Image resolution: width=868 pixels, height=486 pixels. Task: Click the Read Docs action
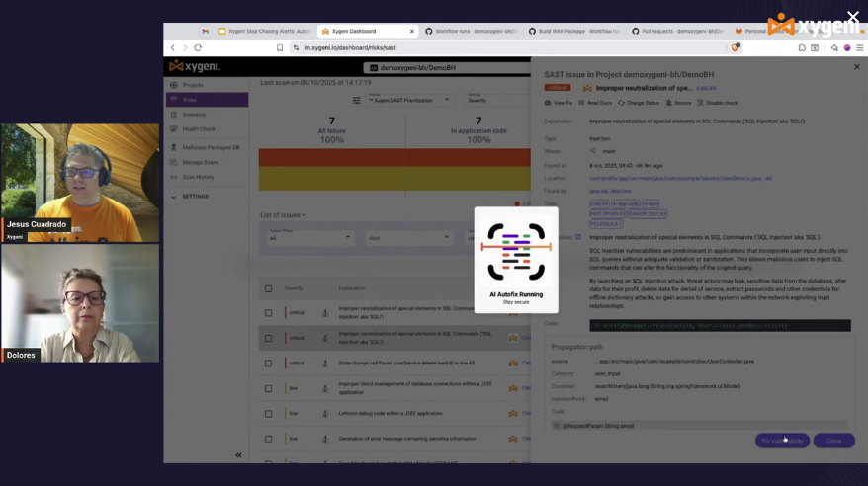coord(595,103)
